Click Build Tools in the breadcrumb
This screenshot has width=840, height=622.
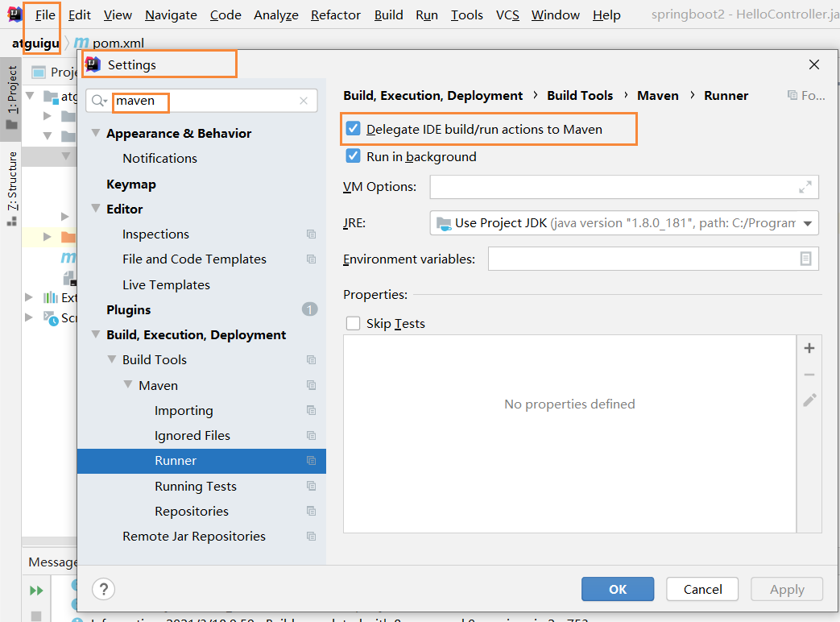click(580, 96)
